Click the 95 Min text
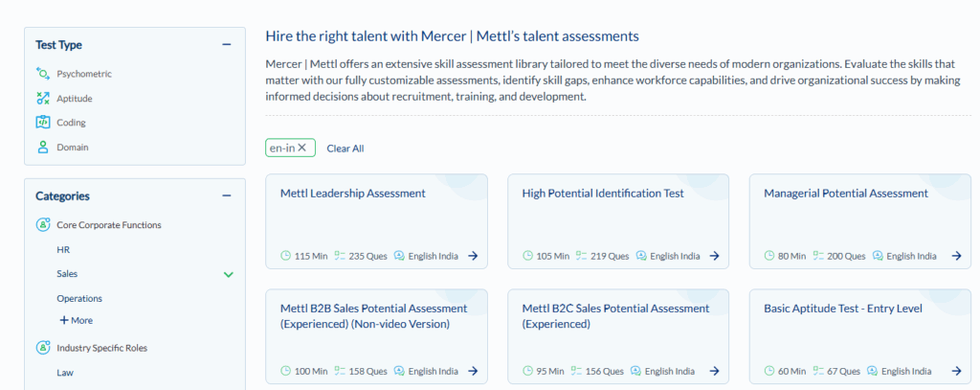 (550, 371)
